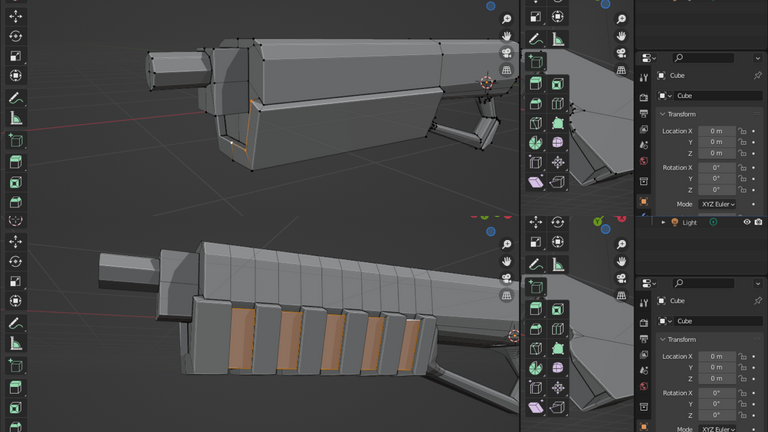This screenshot has height=432, width=768.
Task: Lock Location Z in the upper properties panel
Action: 743,153
